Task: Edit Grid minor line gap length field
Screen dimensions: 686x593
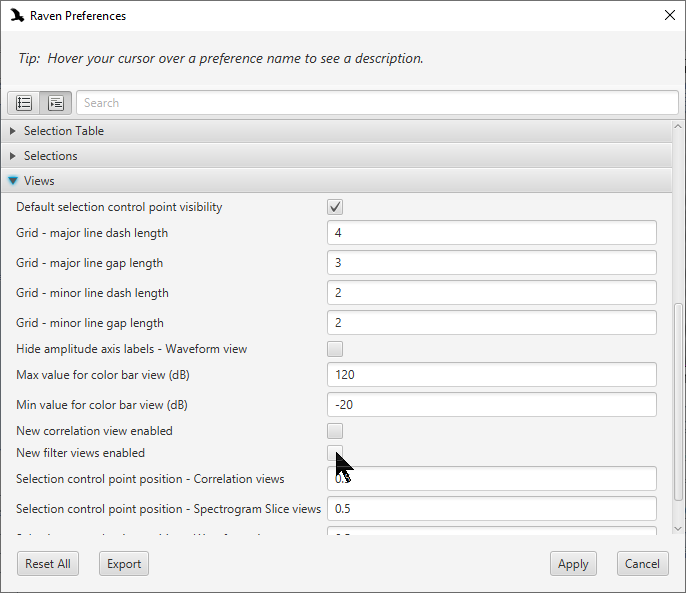Action: (x=492, y=323)
